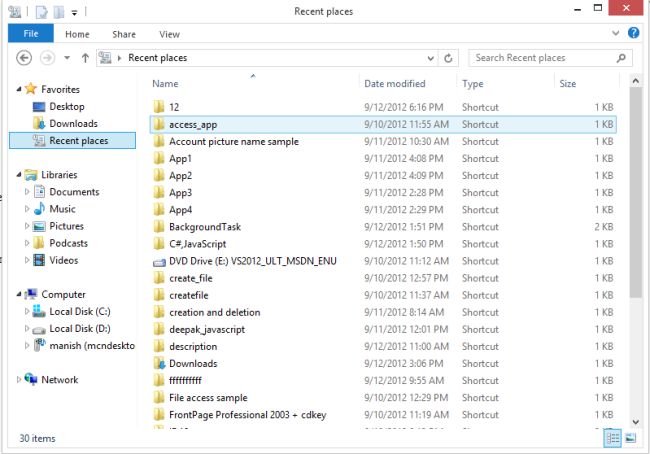650x454 pixels.
Task: Open Customize Quick Access Toolbar dropdown
Action: 74,13
